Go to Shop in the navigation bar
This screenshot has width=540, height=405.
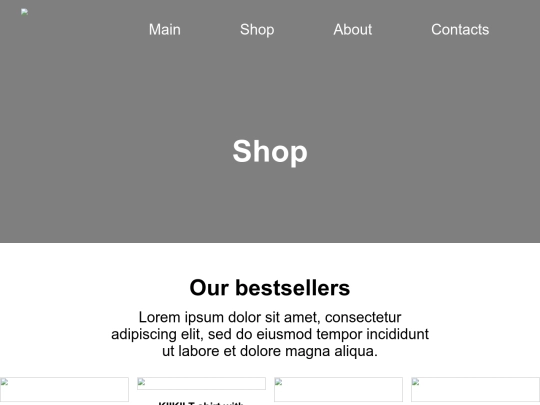[x=257, y=30]
